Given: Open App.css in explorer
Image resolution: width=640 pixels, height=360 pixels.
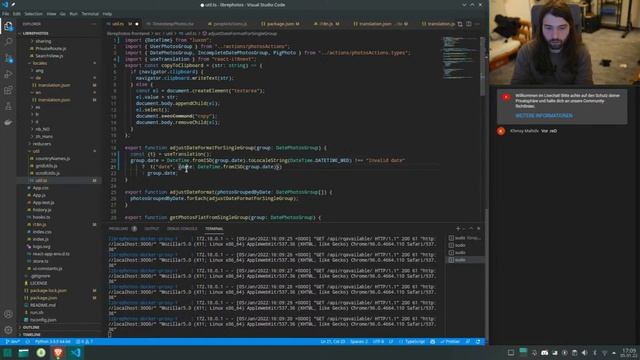Looking at the screenshot, I should click(40, 188).
